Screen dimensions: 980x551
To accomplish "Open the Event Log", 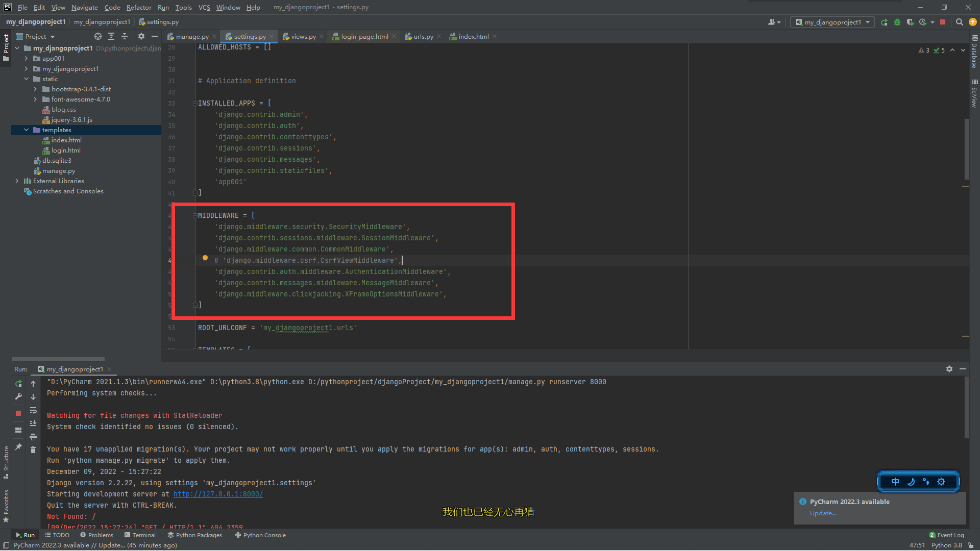I will click(946, 535).
